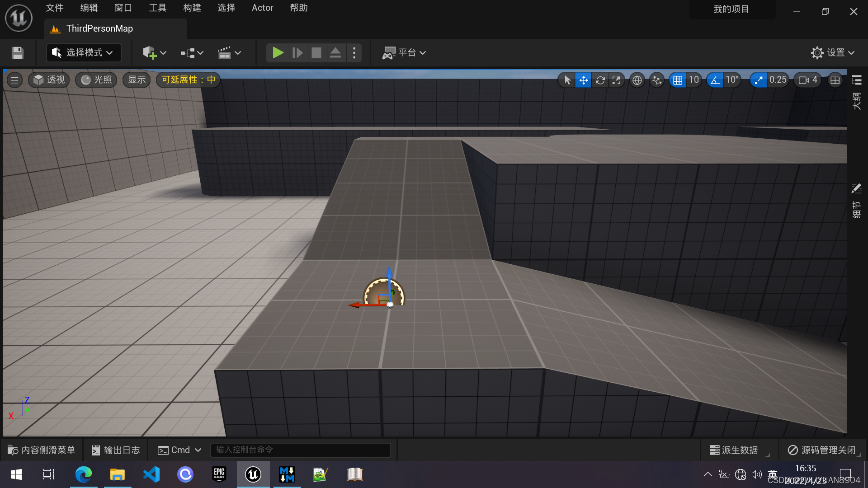Toggle surface snapping option
Screen dimensions: 868x488
click(x=657, y=80)
